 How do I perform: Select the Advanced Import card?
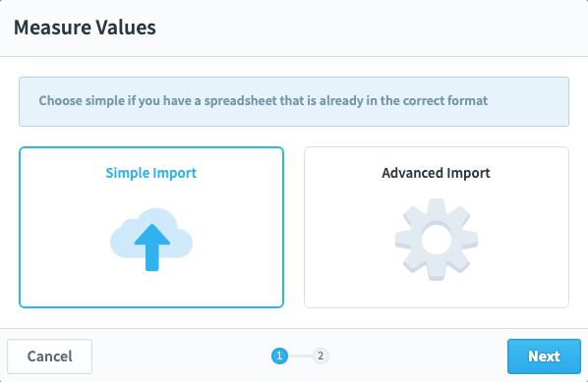click(x=437, y=227)
